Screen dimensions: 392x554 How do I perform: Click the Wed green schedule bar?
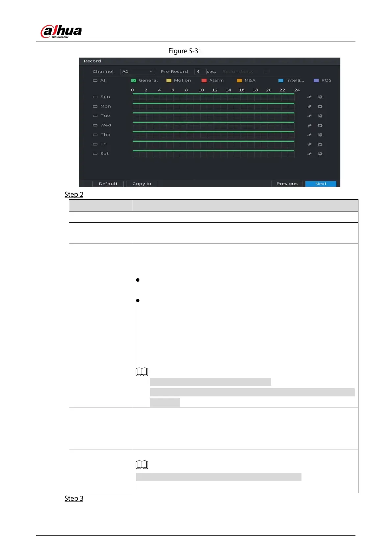pyautogui.click(x=213, y=122)
